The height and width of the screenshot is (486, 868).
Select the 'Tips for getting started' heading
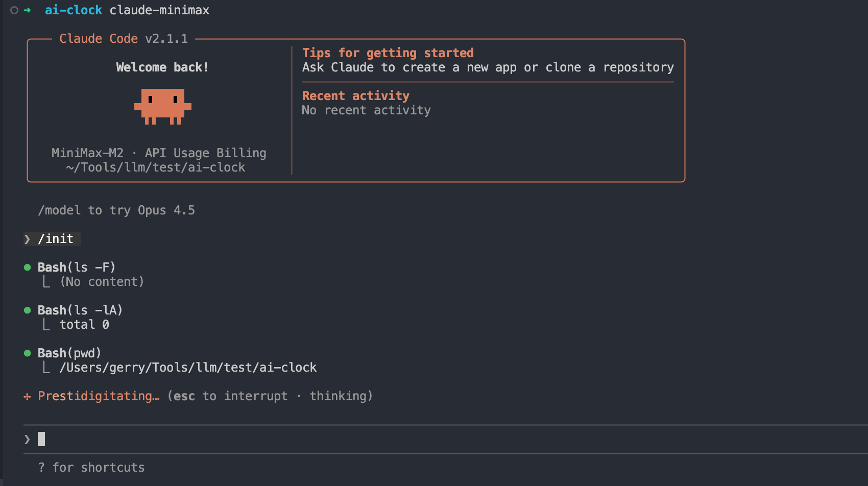point(388,53)
